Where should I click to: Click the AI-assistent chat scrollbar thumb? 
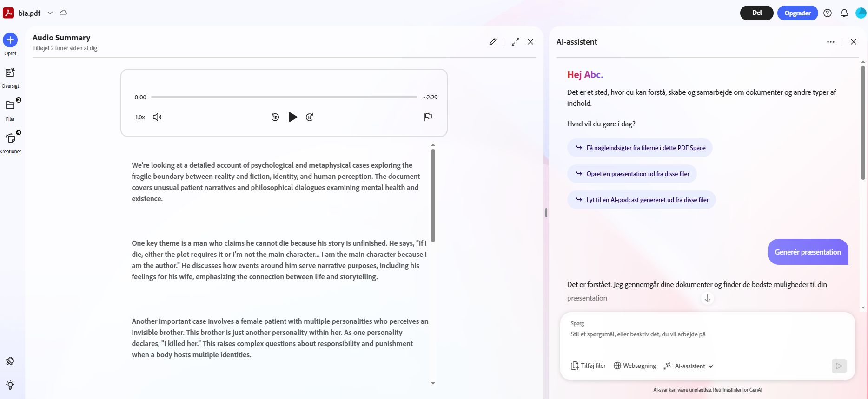coord(863,123)
